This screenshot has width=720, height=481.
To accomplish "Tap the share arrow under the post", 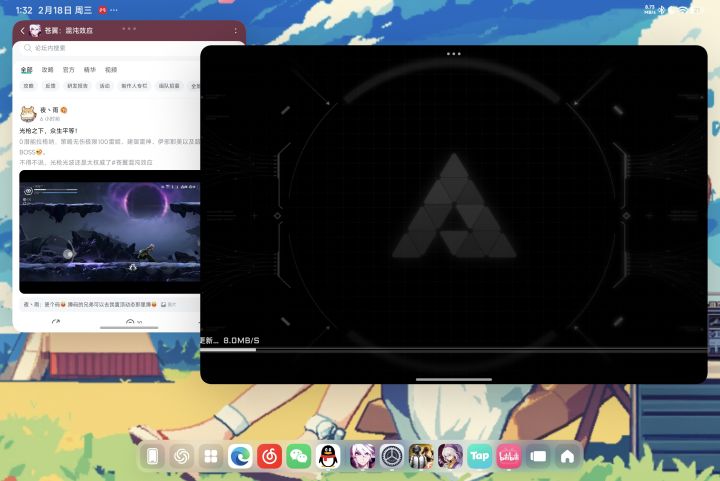I will coord(56,323).
